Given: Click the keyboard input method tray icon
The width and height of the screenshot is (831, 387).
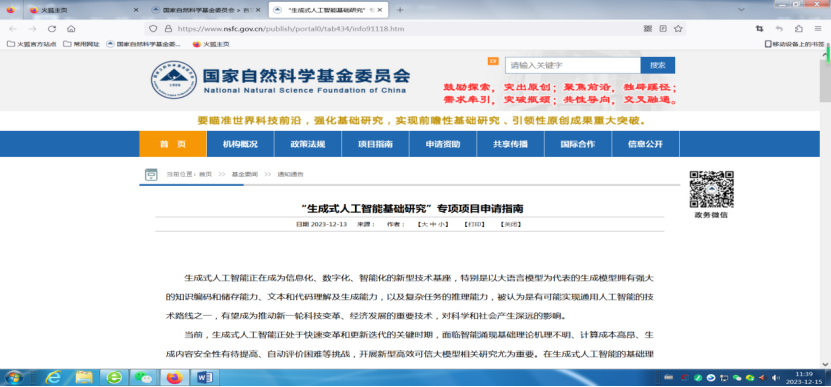Looking at the screenshot, I should click(x=668, y=377).
